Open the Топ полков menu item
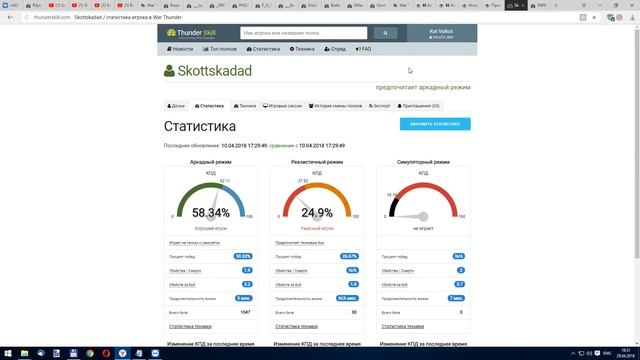Viewport: 640px width, 360px height. point(220,49)
